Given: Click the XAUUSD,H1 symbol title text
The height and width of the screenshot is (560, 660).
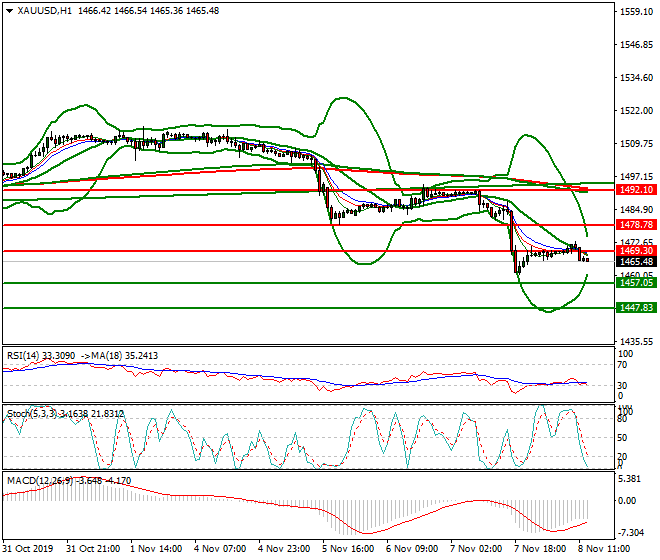Looking at the screenshot, I should coord(45,11).
